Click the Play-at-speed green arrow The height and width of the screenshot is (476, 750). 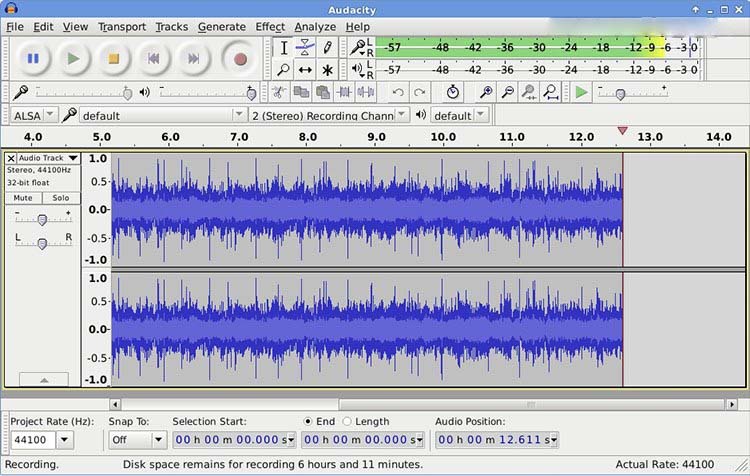click(581, 92)
